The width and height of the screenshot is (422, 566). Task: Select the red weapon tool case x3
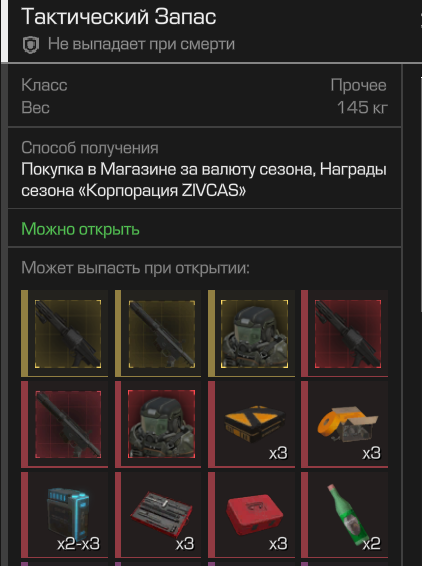pyautogui.click(x=158, y=515)
